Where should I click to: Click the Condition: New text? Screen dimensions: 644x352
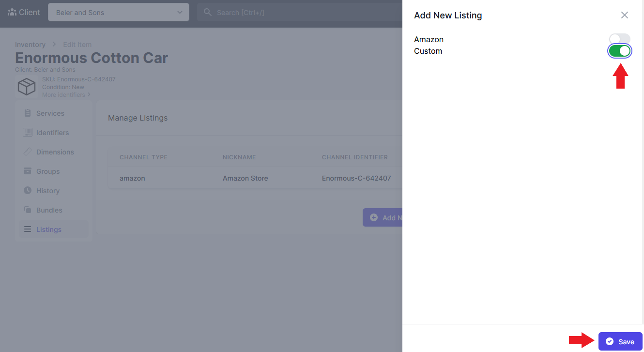coord(63,87)
